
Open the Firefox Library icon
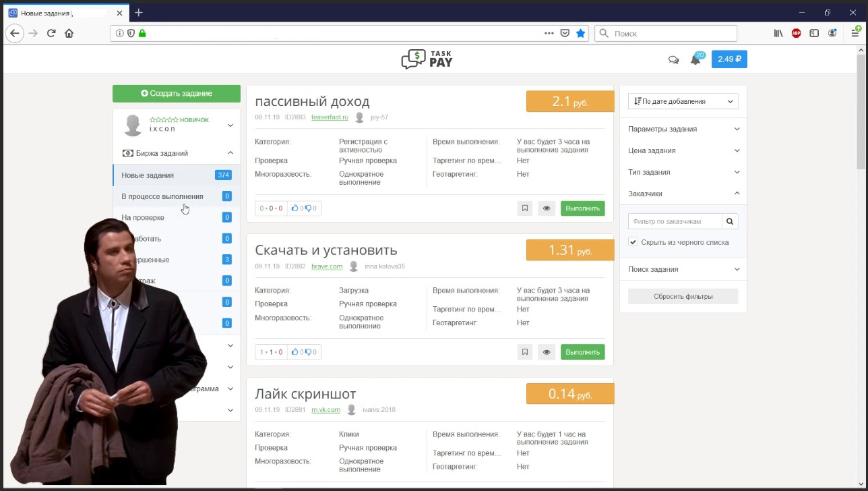(x=778, y=33)
